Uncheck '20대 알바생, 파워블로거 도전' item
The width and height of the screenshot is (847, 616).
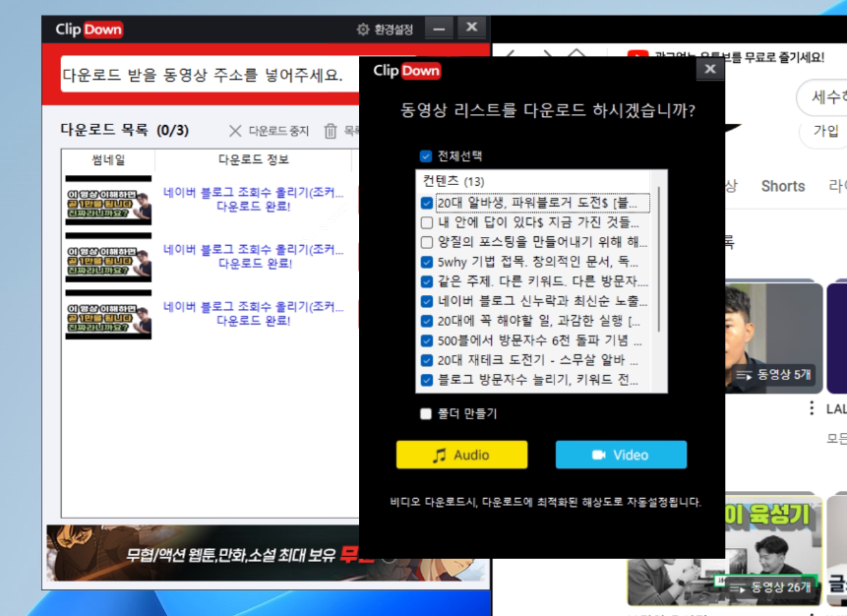(427, 203)
